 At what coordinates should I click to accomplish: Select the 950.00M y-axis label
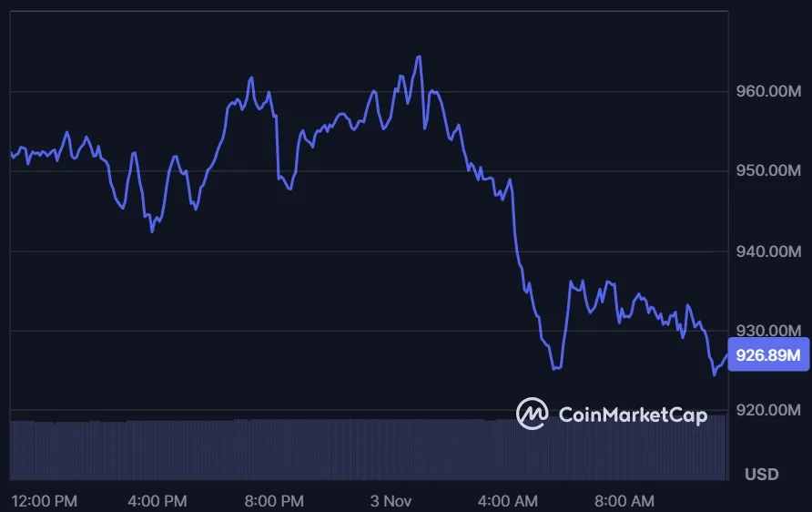coord(768,171)
